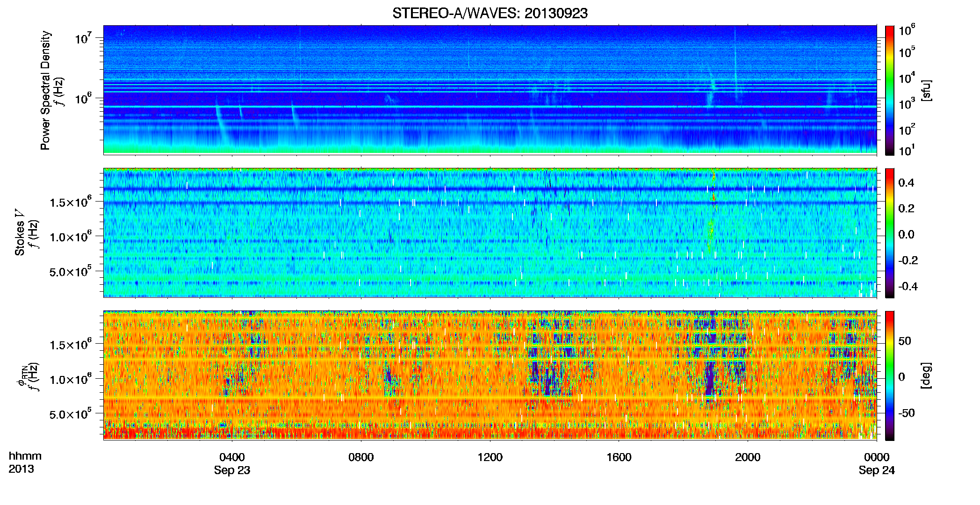This screenshot has width=980, height=505.
Task: Click the "0.2" Stokes V colorbar label
Action: [x=906, y=208]
